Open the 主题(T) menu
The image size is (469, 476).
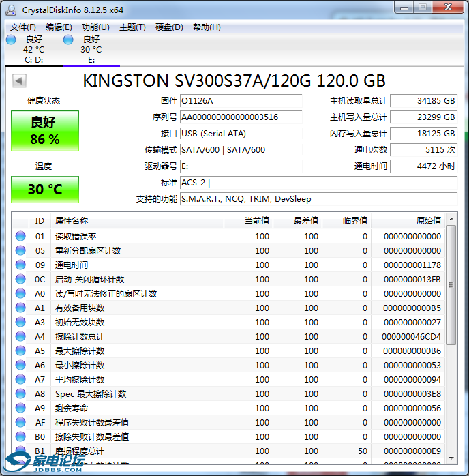coord(132,27)
